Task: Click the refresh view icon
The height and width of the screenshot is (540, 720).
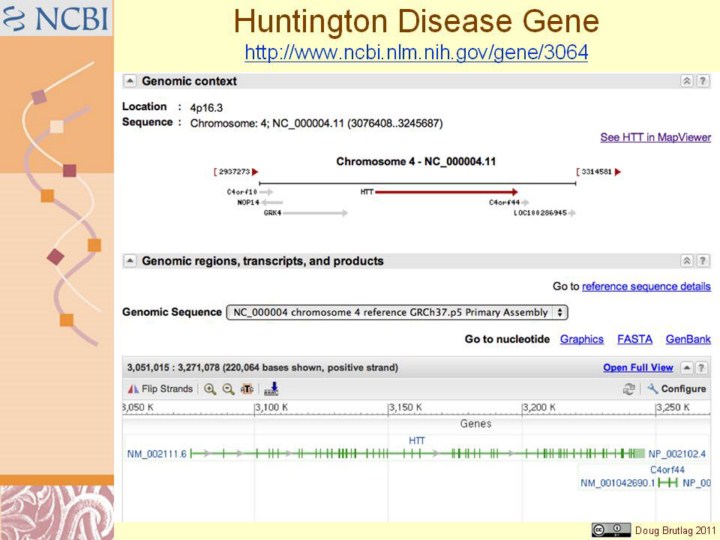Action: (x=629, y=389)
